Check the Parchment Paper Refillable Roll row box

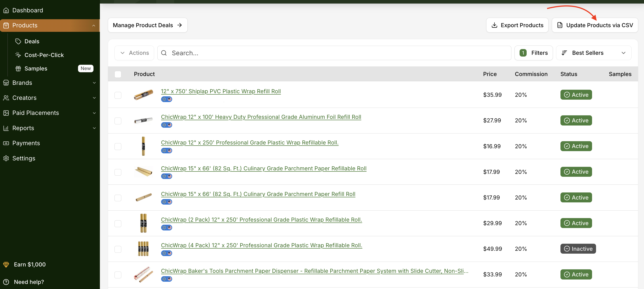pos(118,172)
